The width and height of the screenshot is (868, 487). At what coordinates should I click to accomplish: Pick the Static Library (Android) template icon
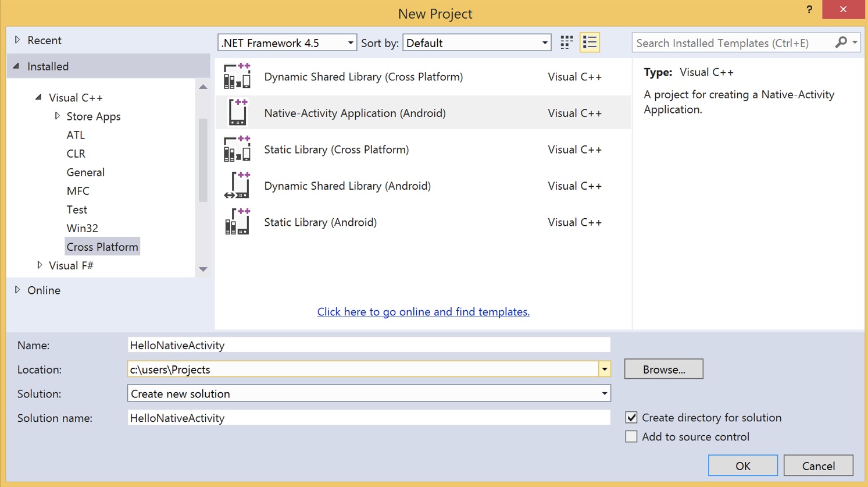click(237, 222)
